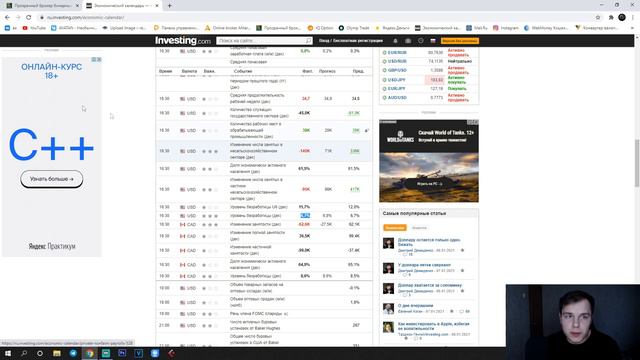This screenshot has width=640, height=360.
Task: Select the highlighted orange popular articles tab
Action: (x=395, y=228)
